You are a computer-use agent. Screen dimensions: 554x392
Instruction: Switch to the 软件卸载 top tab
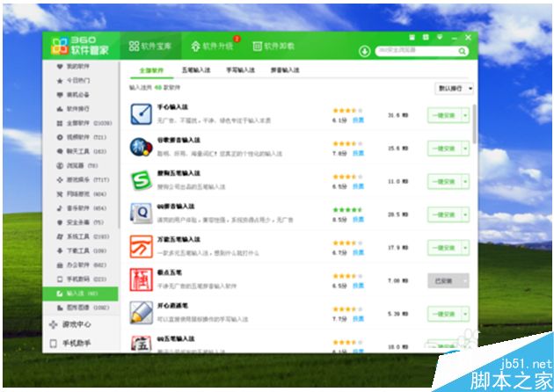coord(274,46)
